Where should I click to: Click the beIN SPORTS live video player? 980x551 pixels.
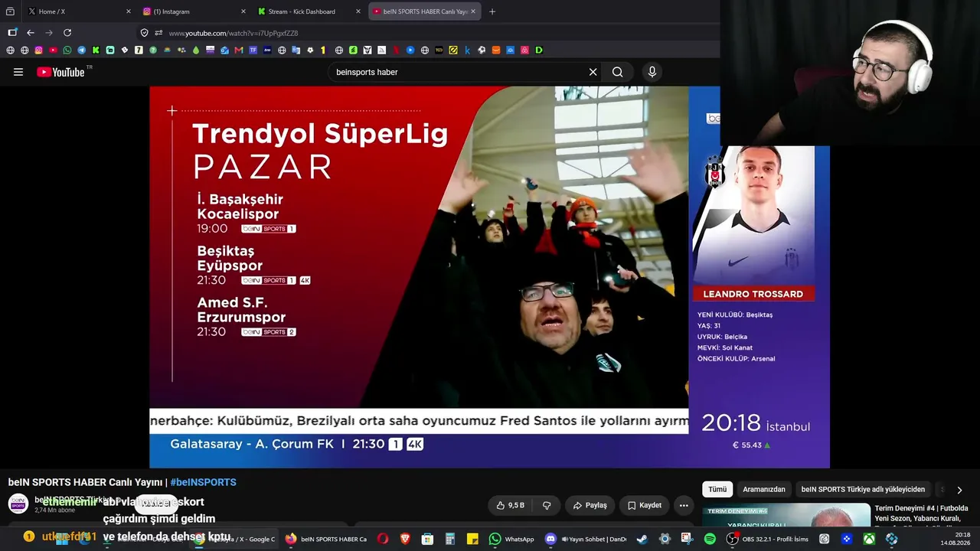tap(489, 277)
